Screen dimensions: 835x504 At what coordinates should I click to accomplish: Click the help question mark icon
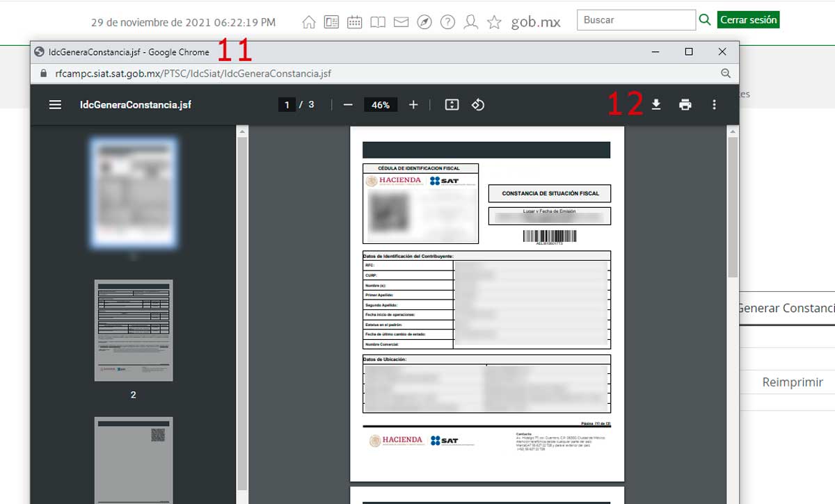pos(448,22)
